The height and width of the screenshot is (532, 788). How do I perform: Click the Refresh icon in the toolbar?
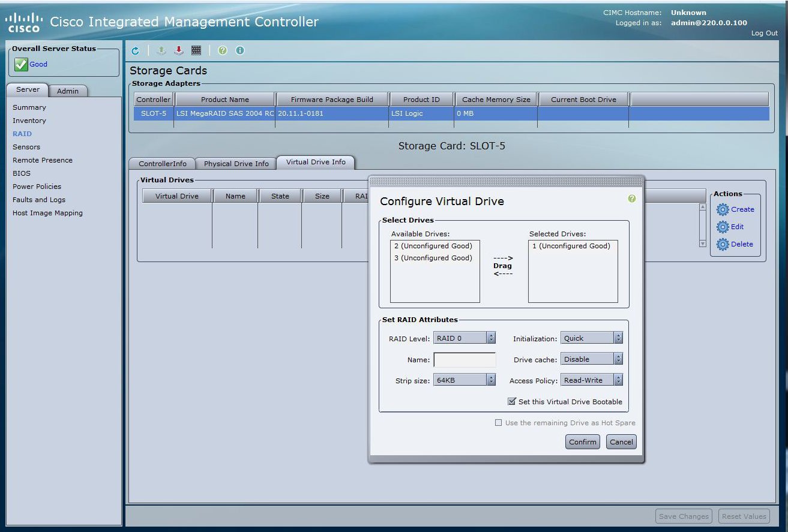point(135,51)
